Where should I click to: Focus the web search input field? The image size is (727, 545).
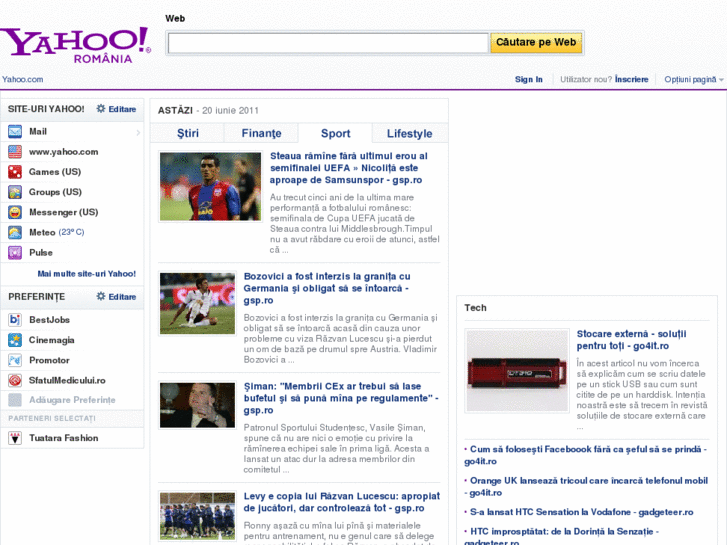(x=328, y=43)
